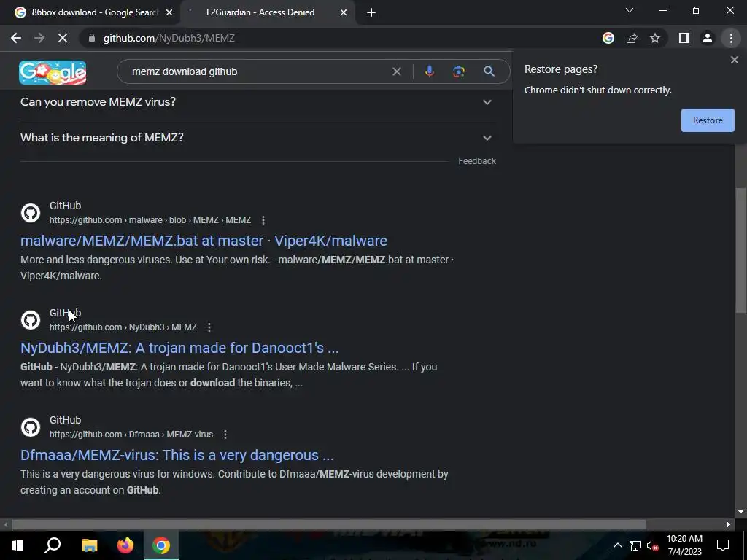Click the 'https://github.com › Dfmaaa › MEMZ-virus' URL text

(131, 435)
